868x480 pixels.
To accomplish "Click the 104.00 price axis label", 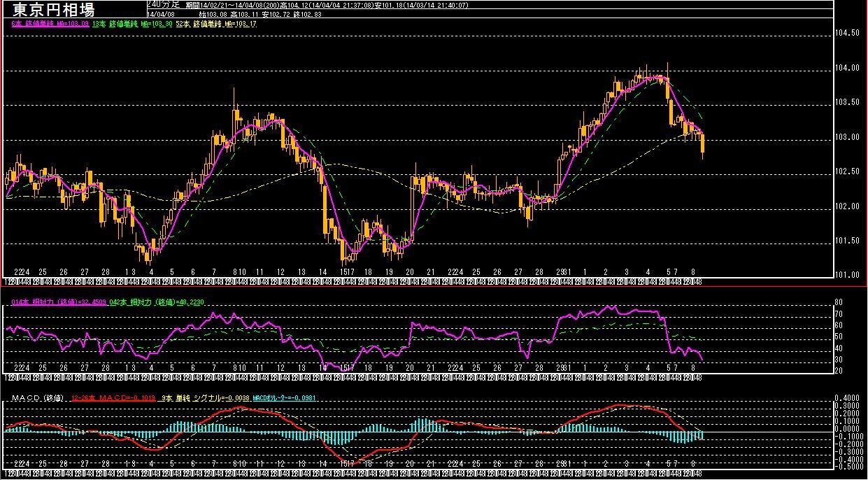I will pyautogui.click(x=848, y=68).
